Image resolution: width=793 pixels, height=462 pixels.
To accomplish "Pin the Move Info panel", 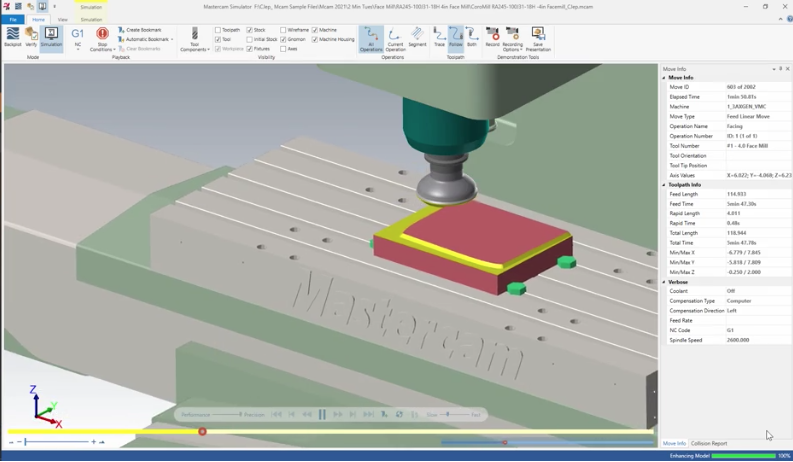I will pos(781,69).
